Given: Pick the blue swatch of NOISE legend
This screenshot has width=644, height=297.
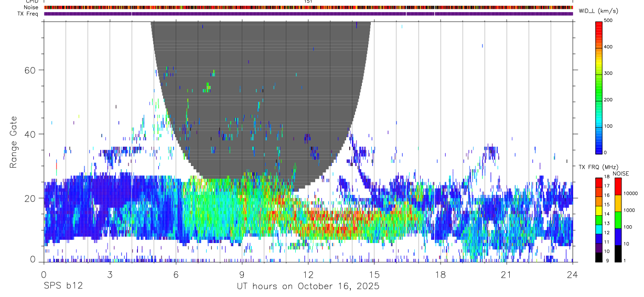Looking at the screenshot, I should 618,237.
